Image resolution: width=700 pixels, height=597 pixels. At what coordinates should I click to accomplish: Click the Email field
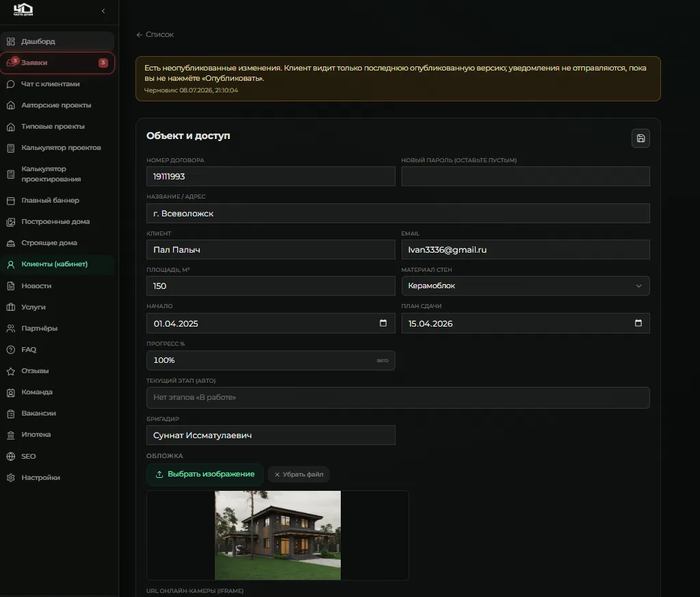pyautogui.click(x=526, y=250)
